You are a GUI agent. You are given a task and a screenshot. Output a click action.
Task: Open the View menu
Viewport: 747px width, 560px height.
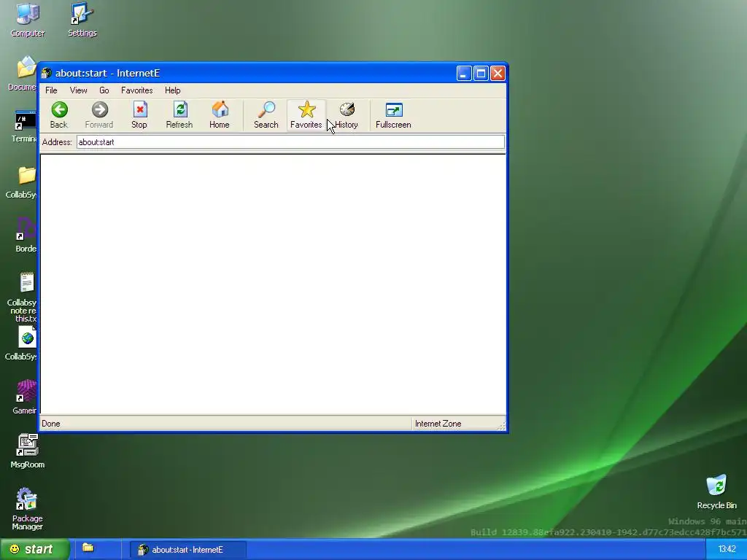coord(78,90)
